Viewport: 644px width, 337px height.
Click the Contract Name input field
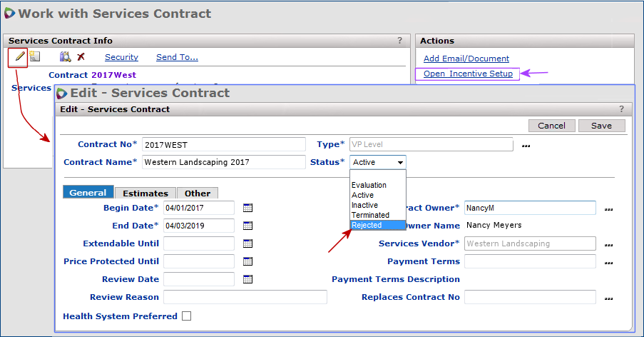223,162
